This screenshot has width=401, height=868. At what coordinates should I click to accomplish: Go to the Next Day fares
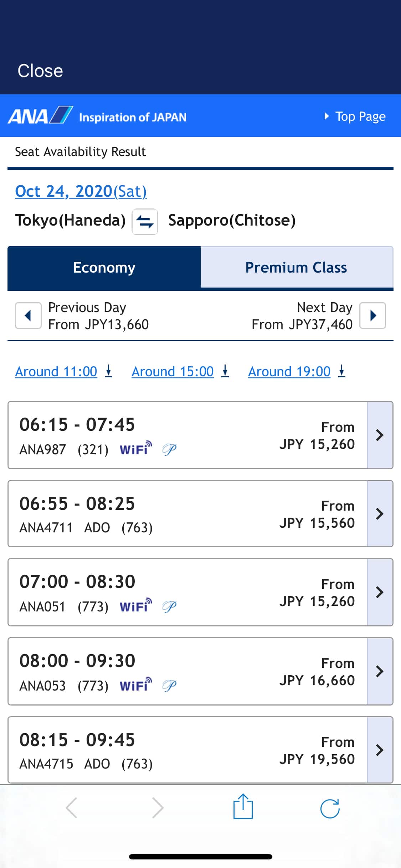[x=372, y=315]
